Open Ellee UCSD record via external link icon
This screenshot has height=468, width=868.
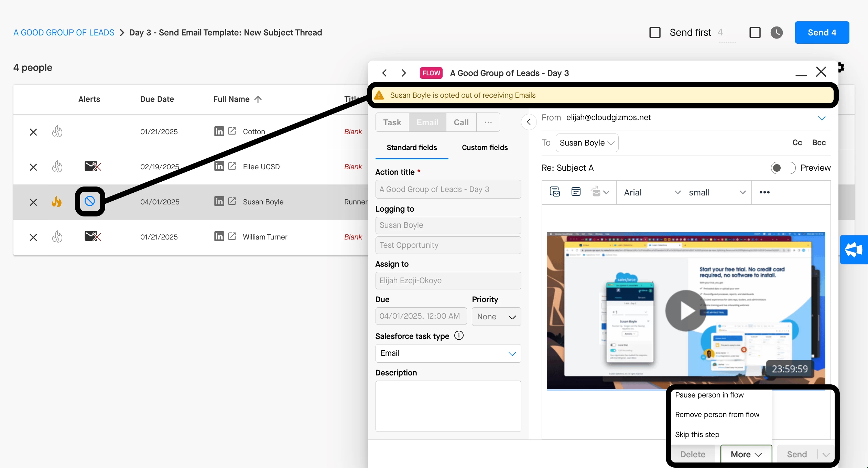point(232,166)
